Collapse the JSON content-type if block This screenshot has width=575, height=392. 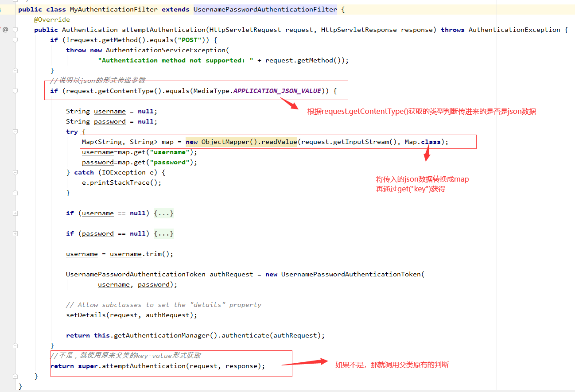pyautogui.click(x=14, y=90)
